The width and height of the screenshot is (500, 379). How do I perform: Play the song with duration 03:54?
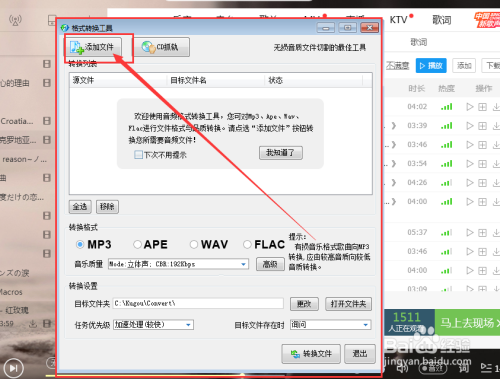click(x=470, y=164)
